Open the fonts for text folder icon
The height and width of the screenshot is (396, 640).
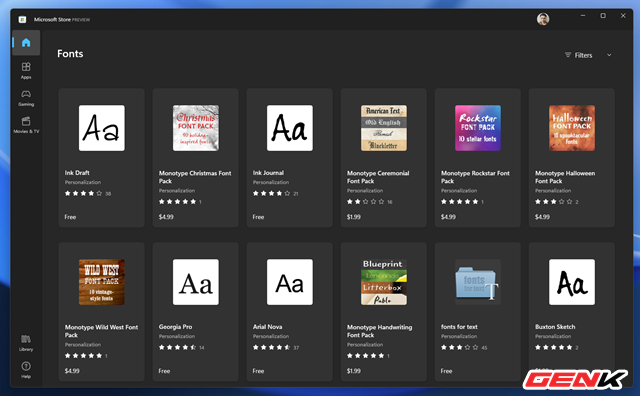478,282
